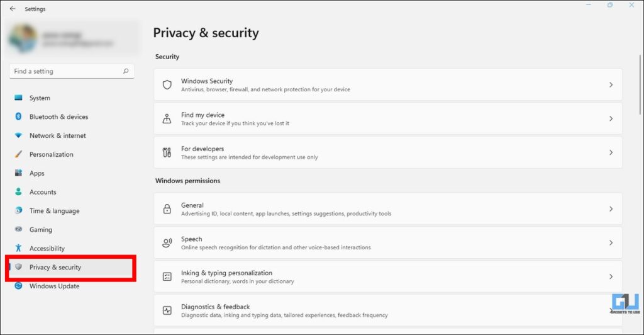
Task: Click the magnifier icon in the search box
Action: [x=126, y=71]
